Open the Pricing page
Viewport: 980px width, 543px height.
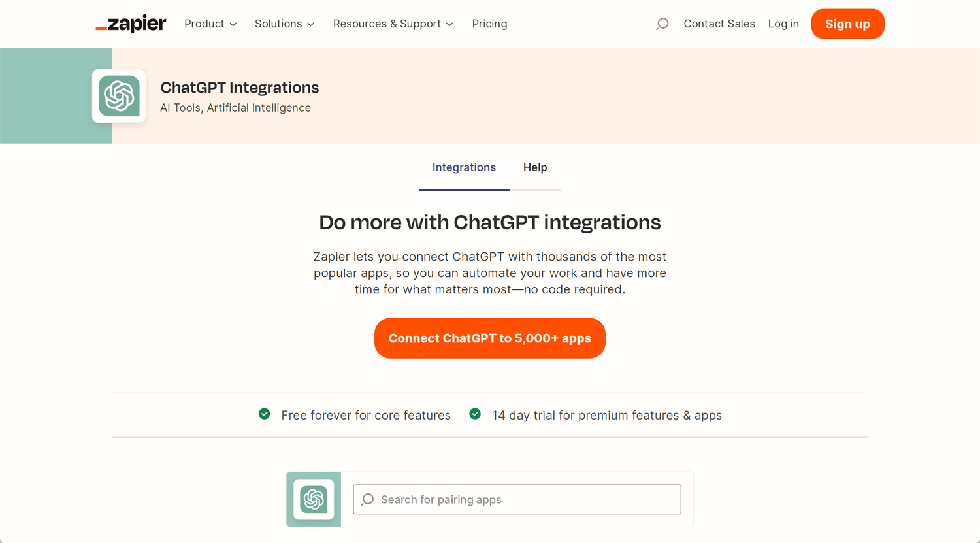click(489, 24)
